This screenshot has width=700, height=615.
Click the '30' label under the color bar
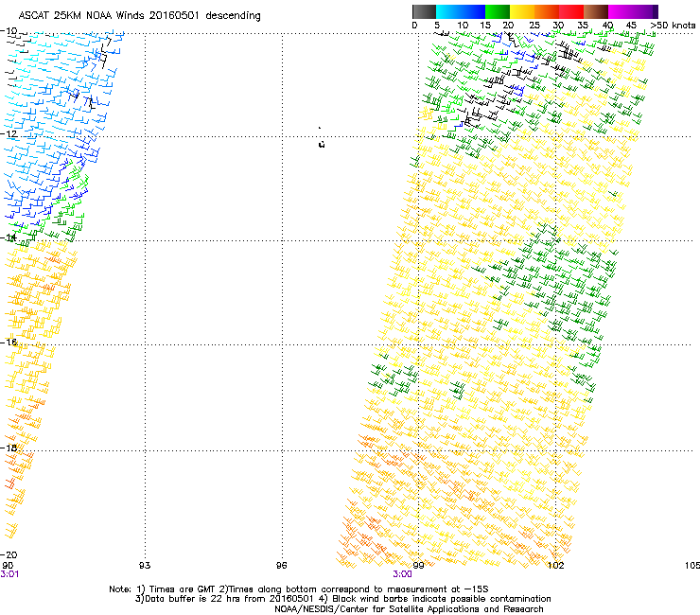(558, 26)
